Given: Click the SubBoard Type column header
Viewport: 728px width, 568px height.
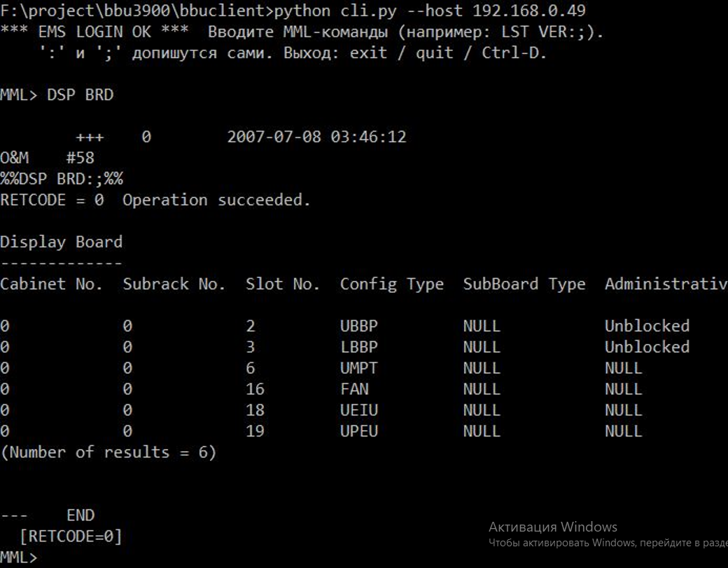Looking at the screenshot, I should point(524,284).
